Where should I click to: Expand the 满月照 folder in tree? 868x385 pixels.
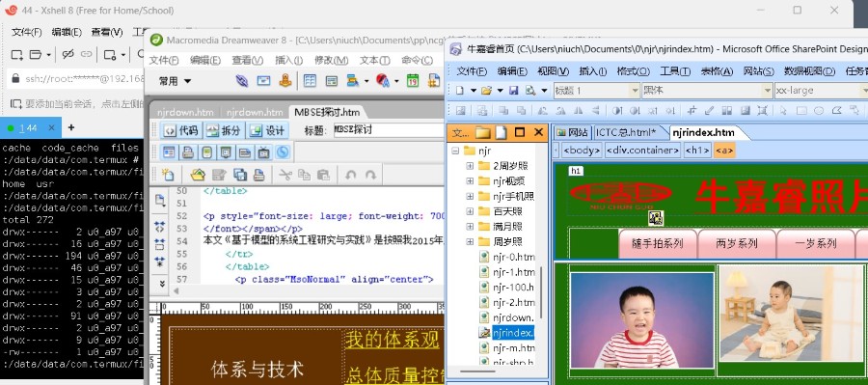pos(470,226)
